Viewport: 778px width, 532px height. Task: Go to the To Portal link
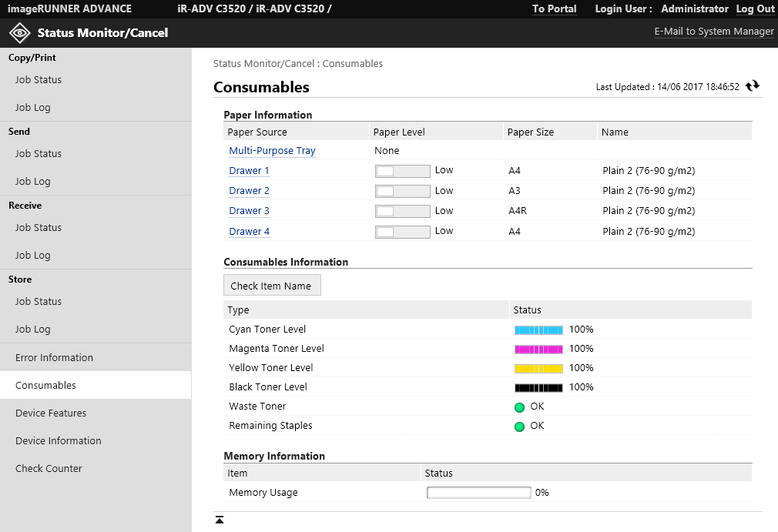pyautogui.click(x=554, y=9)
